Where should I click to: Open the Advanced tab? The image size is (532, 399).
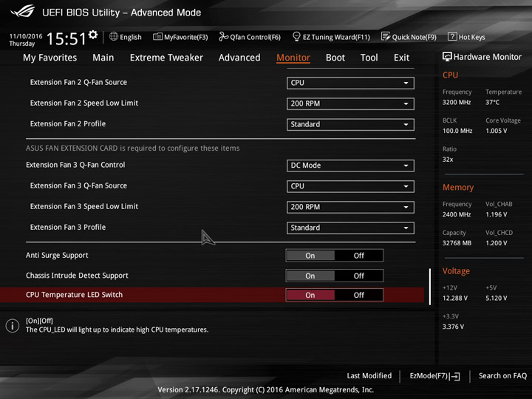tap(239, 58)
